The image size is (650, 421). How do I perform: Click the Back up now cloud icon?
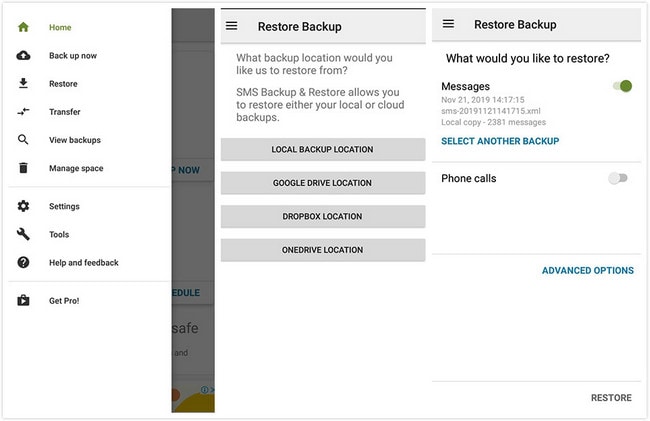23,56
